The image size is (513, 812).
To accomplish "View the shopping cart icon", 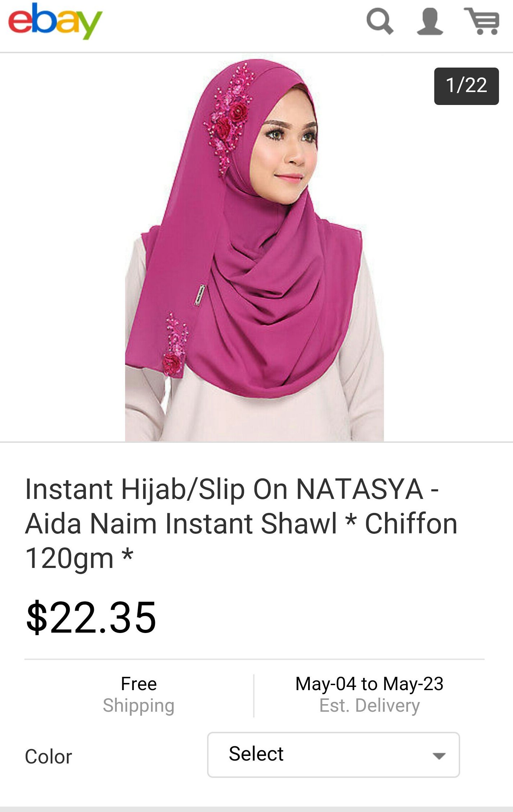I will (x=482, y=21).
